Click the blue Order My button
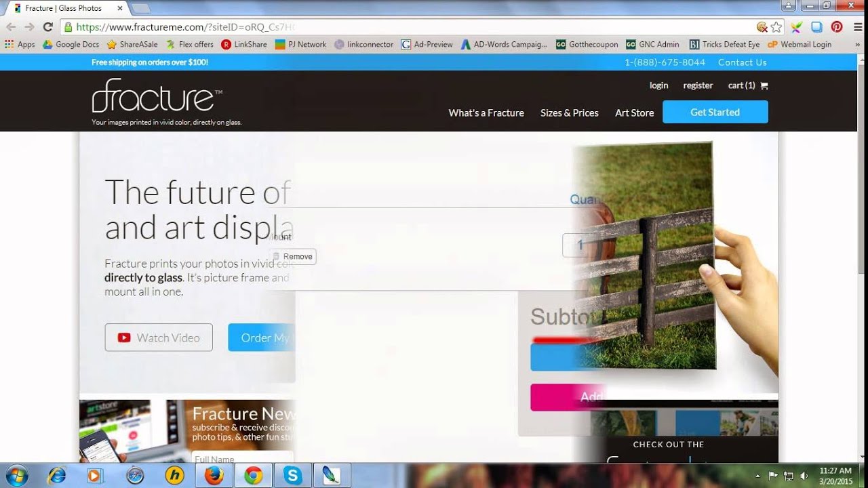 [x=262, y=338]
